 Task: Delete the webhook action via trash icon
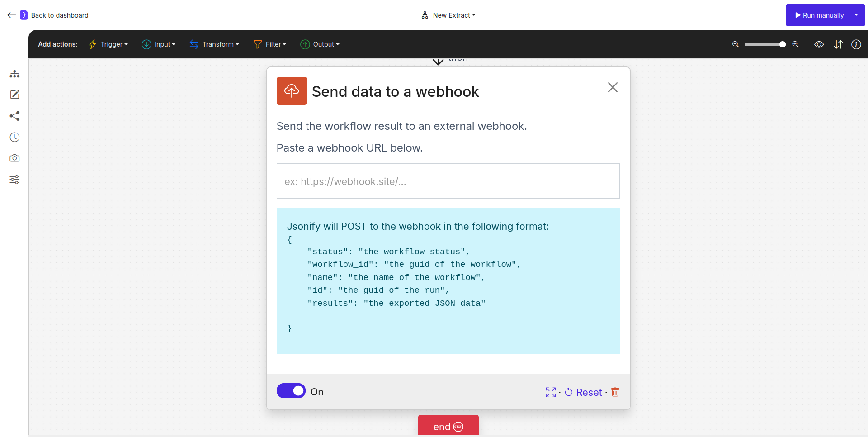(615, 392)
